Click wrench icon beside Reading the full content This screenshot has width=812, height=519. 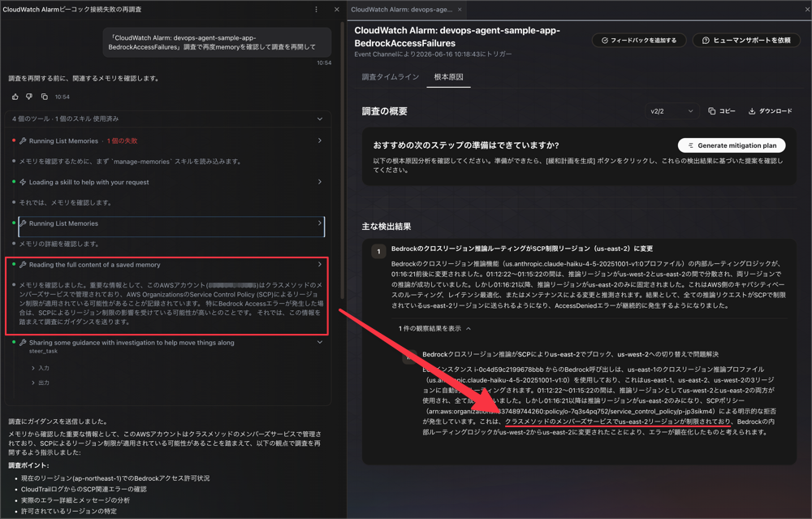click(x=23, y=265)
